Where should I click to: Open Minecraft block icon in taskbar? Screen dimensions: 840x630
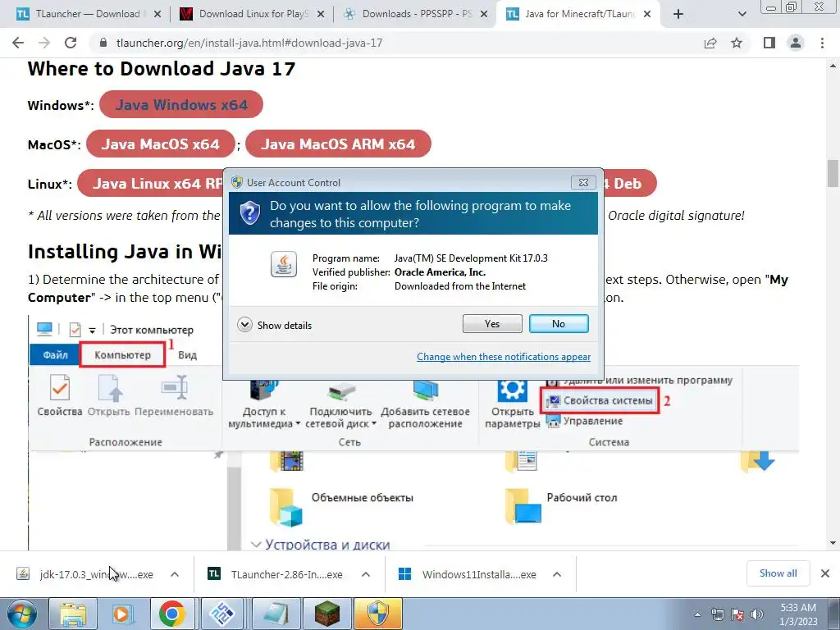click(x=326, y=614)
